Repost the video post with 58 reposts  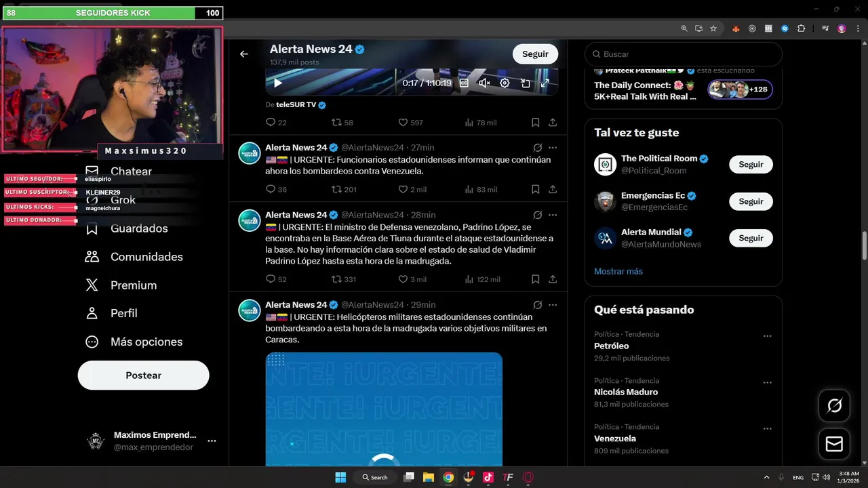(x=342, y=123)
